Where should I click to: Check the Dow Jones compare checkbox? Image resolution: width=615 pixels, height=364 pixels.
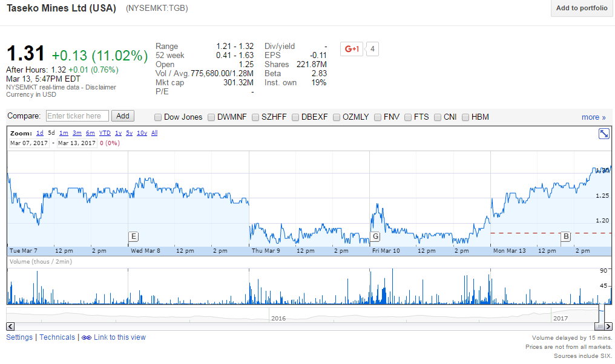[x=158, y=117]
